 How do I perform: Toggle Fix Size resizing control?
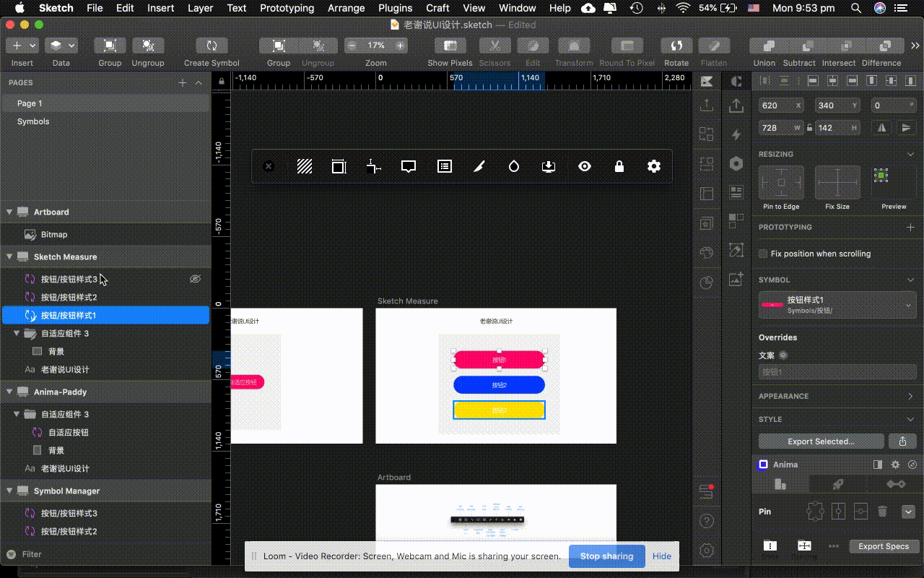837,182
